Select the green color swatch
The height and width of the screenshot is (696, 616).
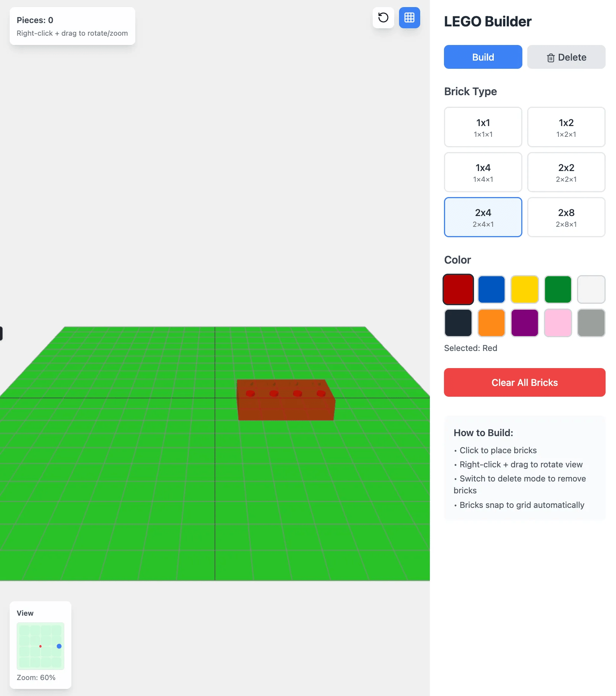(558, 289)
